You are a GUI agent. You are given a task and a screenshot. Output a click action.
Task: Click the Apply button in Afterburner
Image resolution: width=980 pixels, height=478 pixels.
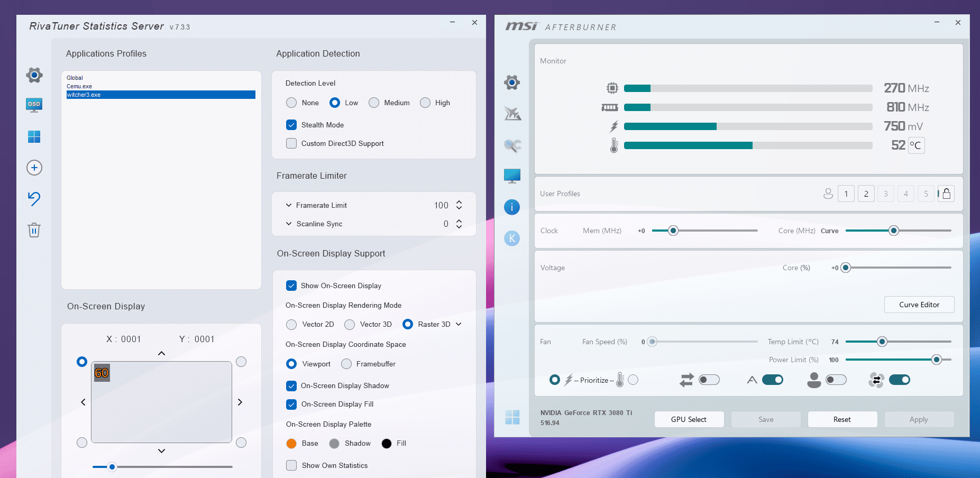tap(919, 419)
